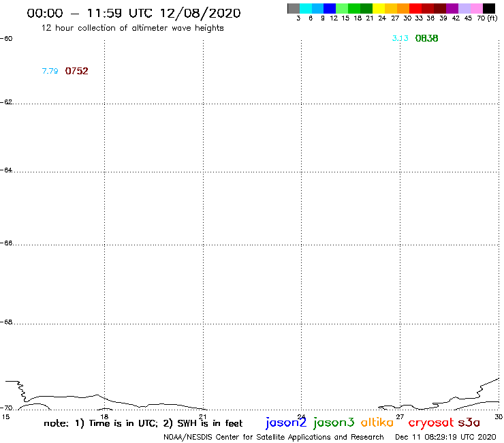Image resolution: width=504 pixels, height=443 pixels.
Task: Click the 7.79 wave height reading
Action: (x=50, y=71)
